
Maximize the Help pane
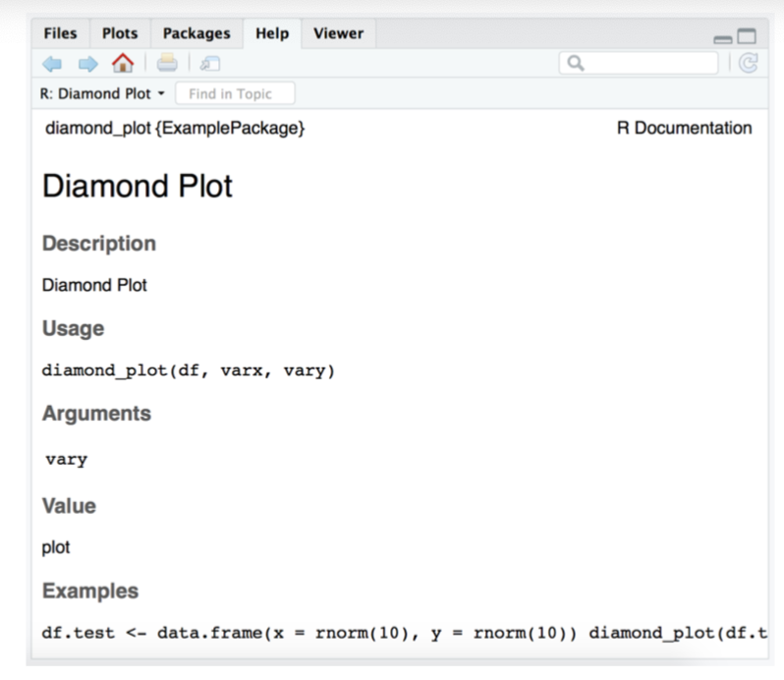[747, 37]
